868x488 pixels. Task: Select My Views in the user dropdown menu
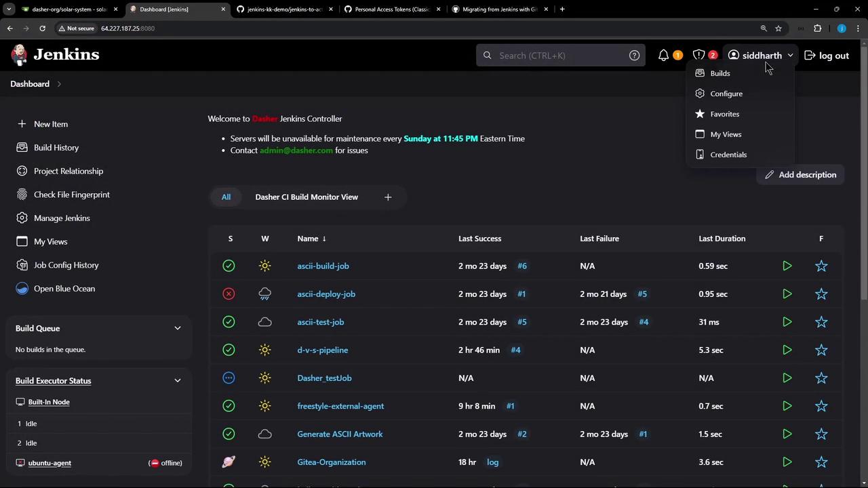740,134
